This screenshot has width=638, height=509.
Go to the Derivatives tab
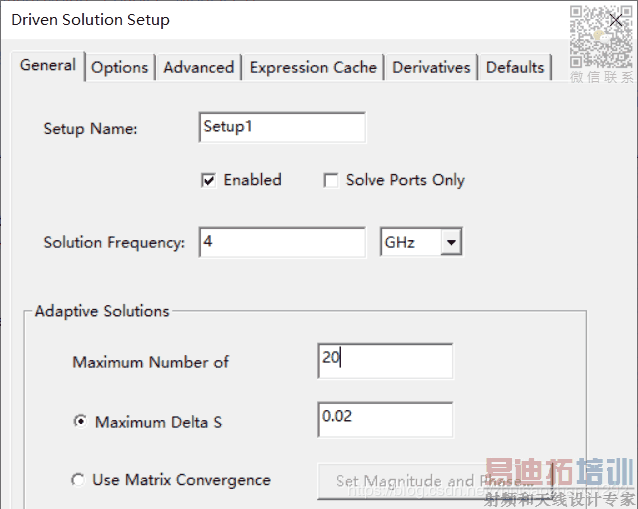(431, 68)
